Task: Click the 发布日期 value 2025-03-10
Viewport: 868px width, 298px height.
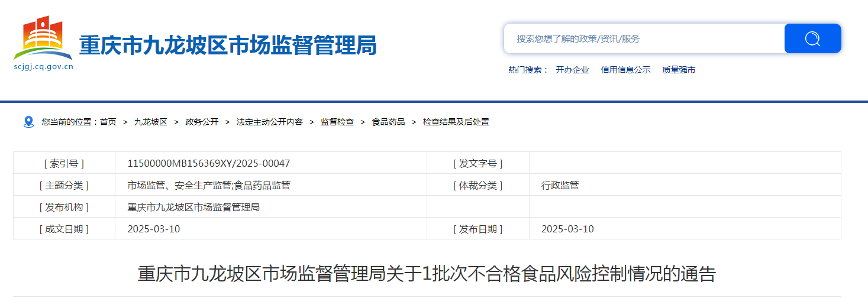Action: pos(567,229)
